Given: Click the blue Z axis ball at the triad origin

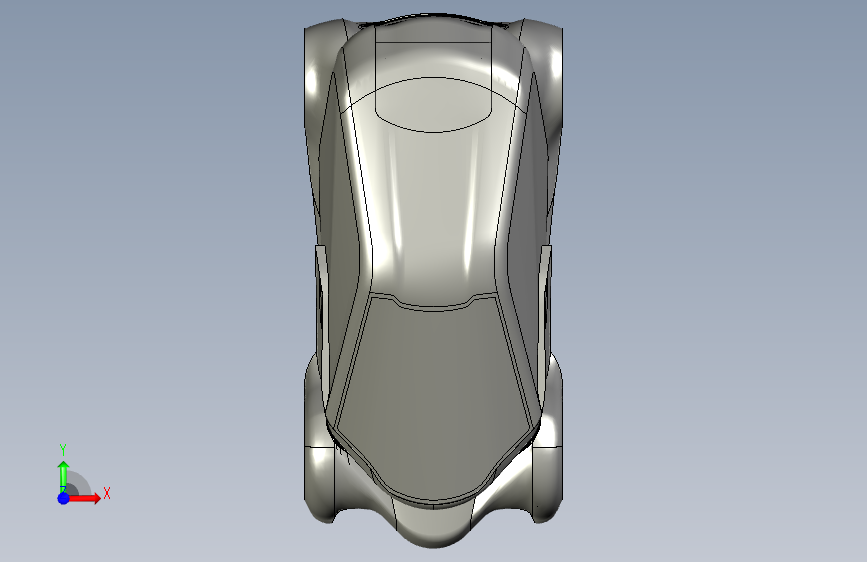Looking at the screenshot, I should 64,498.
